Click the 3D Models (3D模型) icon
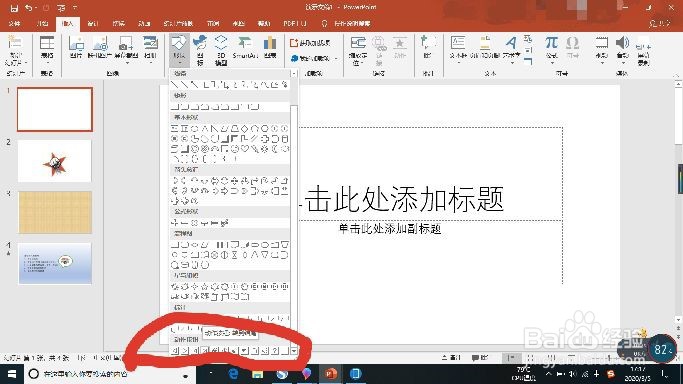This screenshot has width=683, height=384. 221,43
